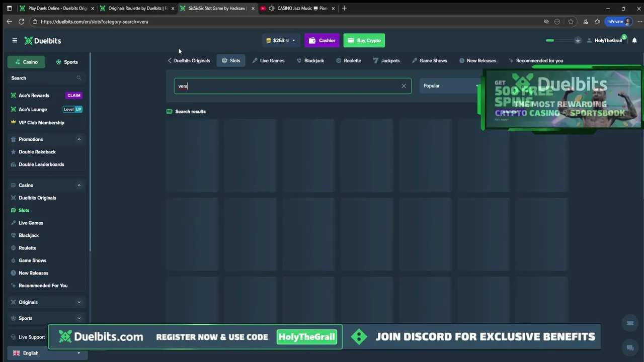Open InPrivate profile button
The image size is (644, 362).
[x=619, y=22]
